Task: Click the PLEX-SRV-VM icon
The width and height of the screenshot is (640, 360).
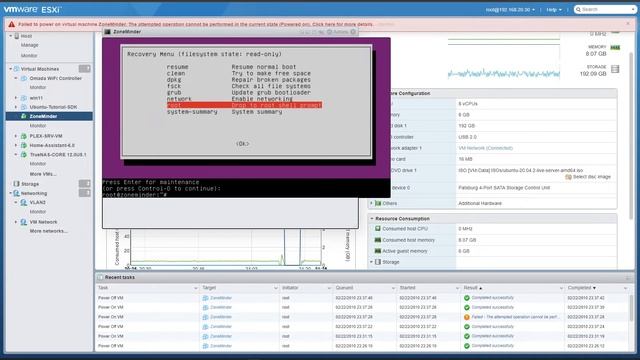Action: [x=24, y=136]
